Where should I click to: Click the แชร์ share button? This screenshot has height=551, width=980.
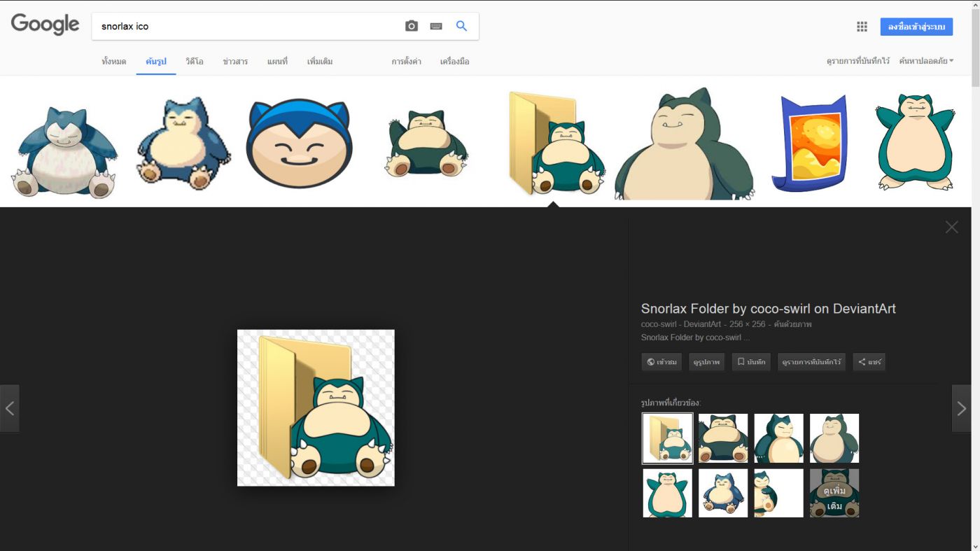tap(869, 362)
